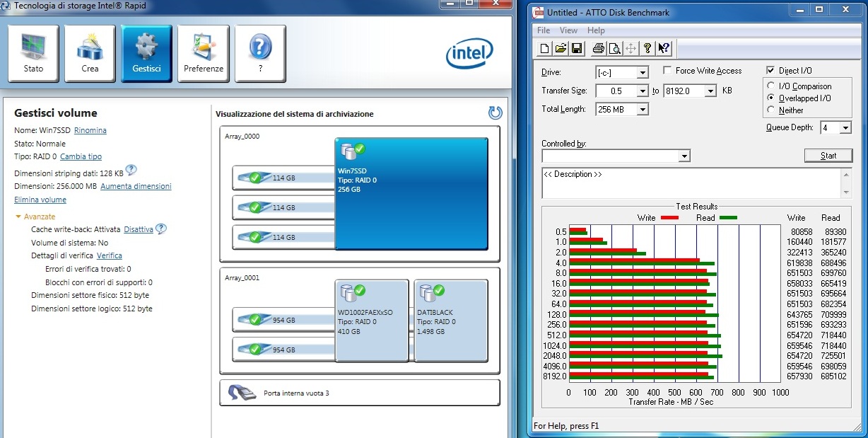Select Neither radio option

[x=771, y=110]
